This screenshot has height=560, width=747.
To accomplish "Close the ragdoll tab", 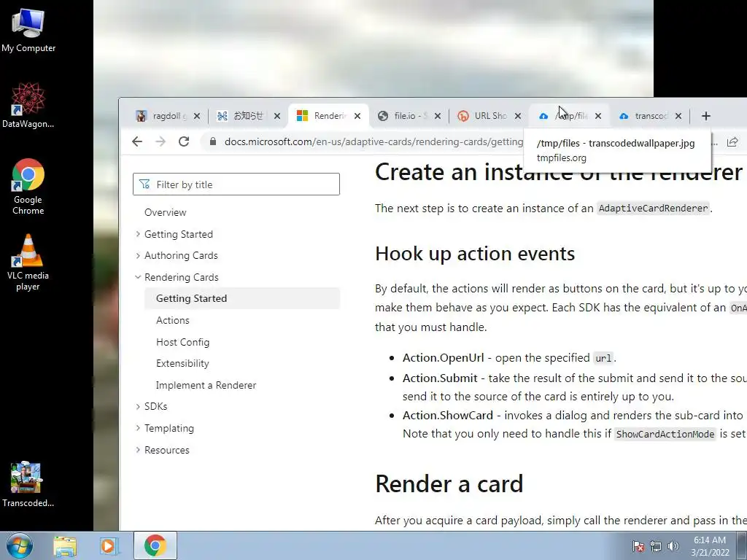I will pyautogui.click(x=197, y=116).
